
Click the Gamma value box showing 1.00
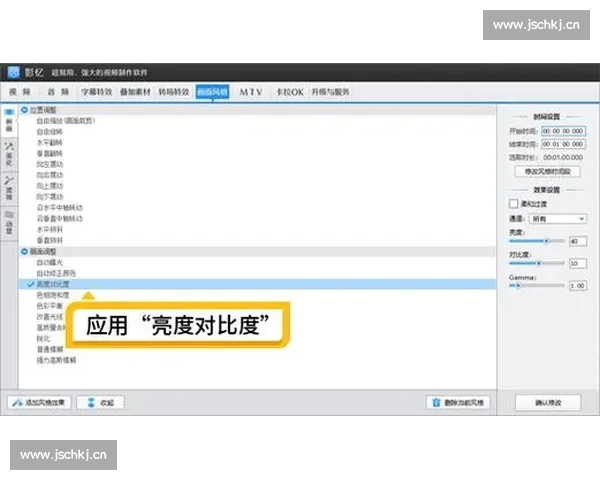coord(578,286)
